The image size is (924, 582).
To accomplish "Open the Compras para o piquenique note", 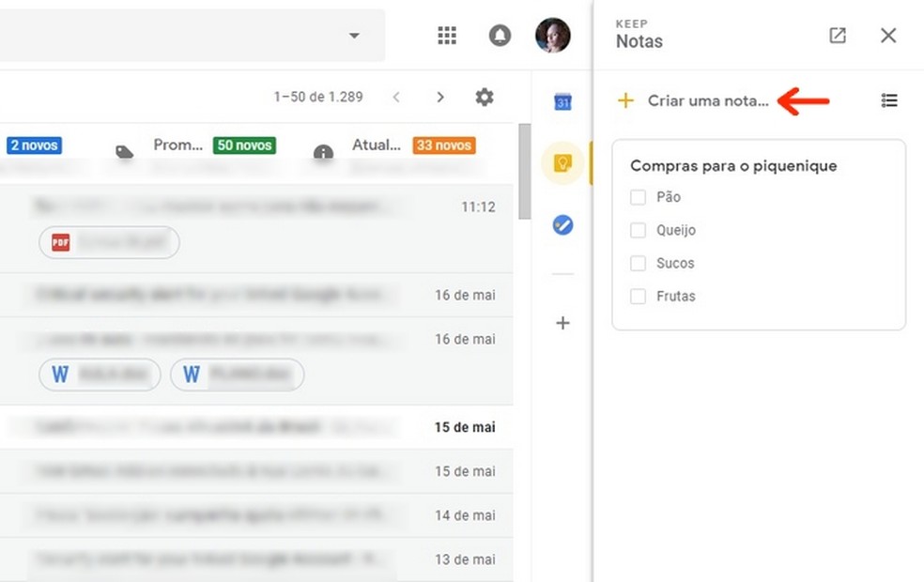I will [759, 235].
